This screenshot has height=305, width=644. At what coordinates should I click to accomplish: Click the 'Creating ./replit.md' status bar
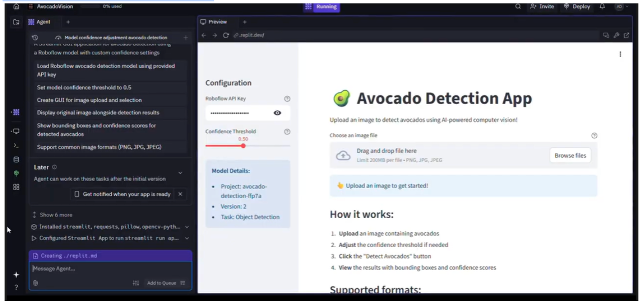(x=110, y=256)
